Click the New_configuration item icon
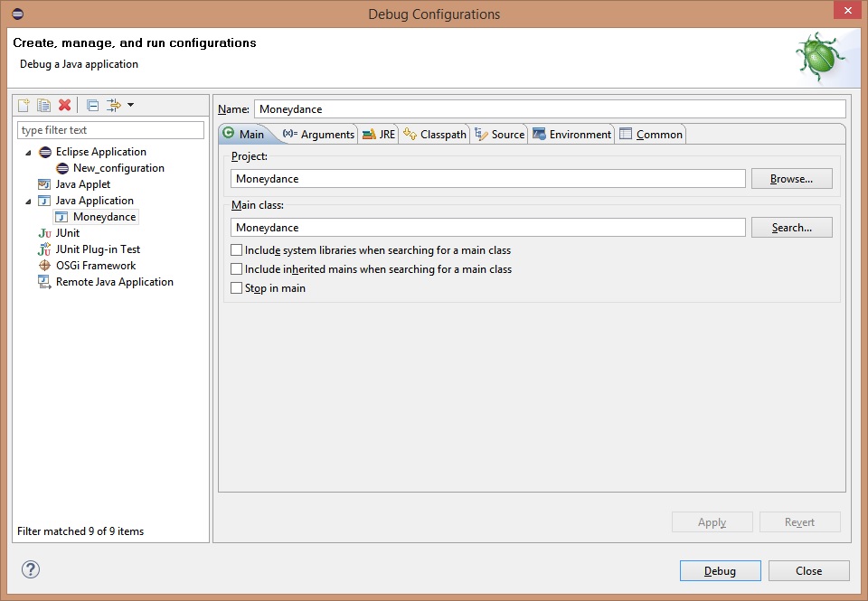 (62, 168)
